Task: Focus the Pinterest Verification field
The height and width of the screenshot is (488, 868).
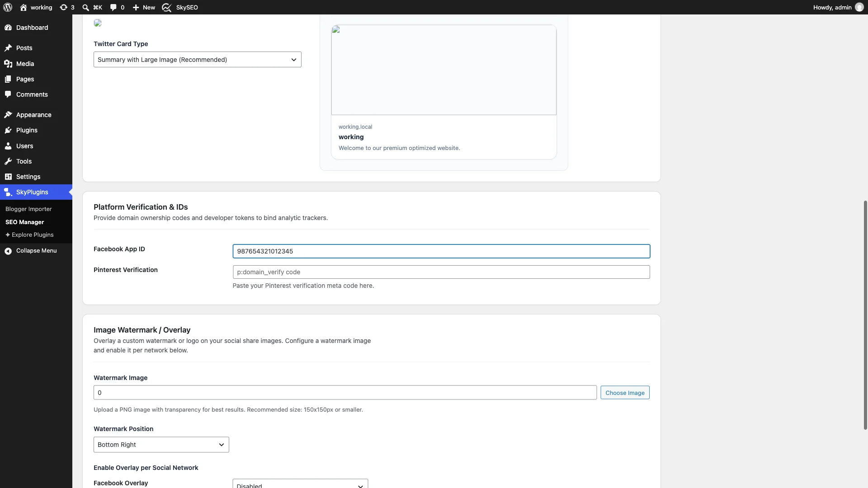Action: (x=441, y=272)
